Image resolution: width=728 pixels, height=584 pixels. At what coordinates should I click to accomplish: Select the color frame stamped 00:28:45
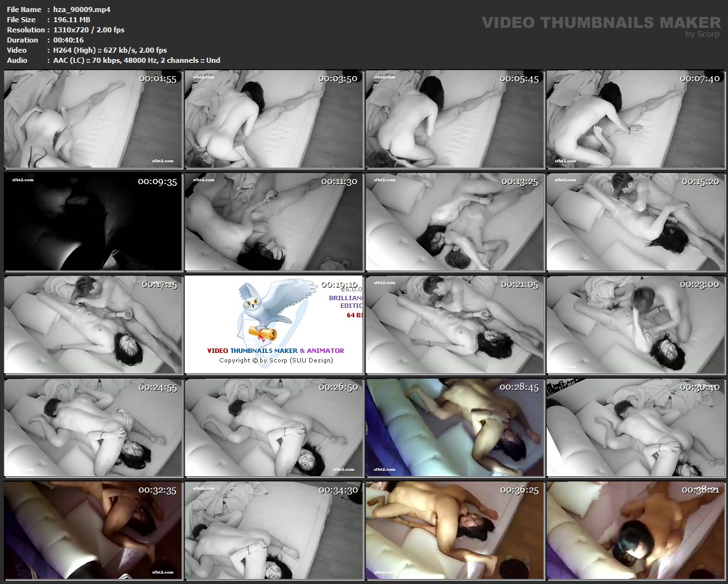point(455,428)
